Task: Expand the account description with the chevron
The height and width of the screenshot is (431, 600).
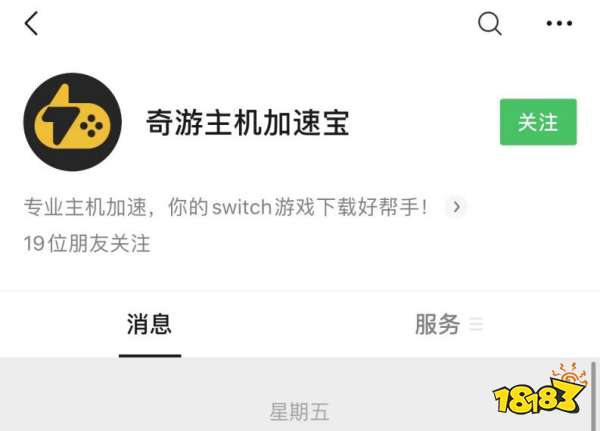Action: [x=457, y=207]
